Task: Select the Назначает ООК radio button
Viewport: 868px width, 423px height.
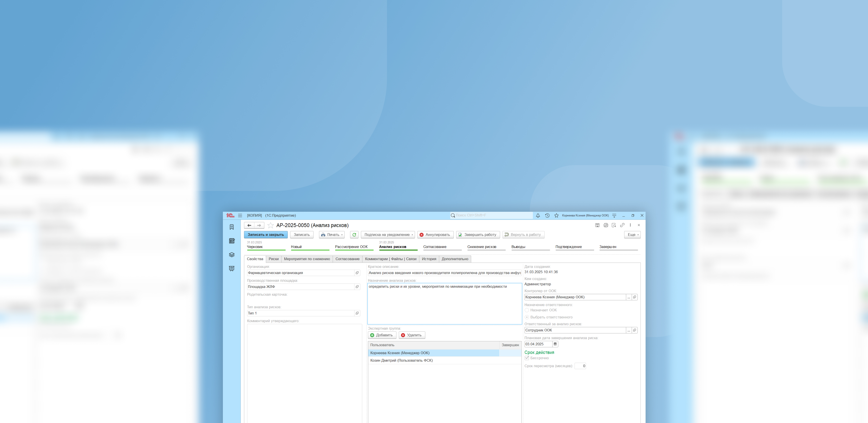Action: [x=527, y=310]
